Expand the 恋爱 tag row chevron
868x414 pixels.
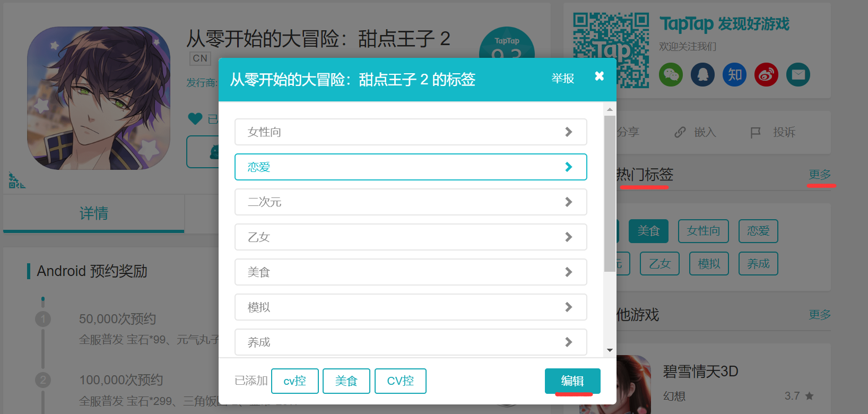click(569, 167)
